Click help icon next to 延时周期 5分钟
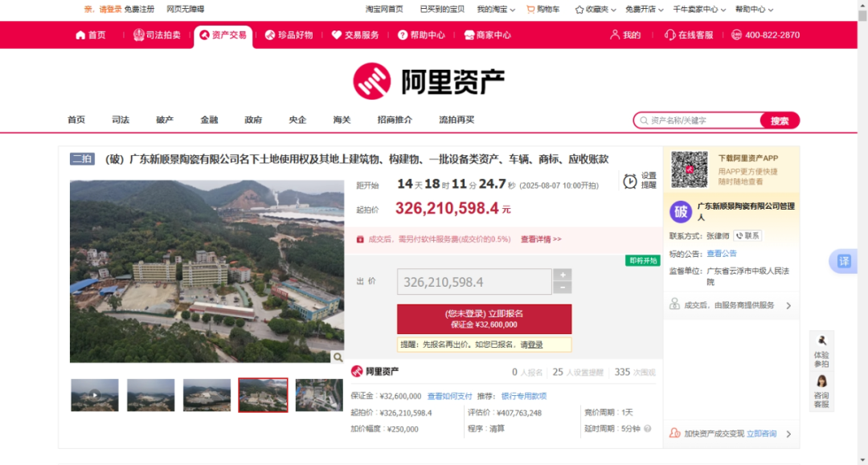Image resolution: width=868 pixels, height=465 pixels. tap(647, 429)
